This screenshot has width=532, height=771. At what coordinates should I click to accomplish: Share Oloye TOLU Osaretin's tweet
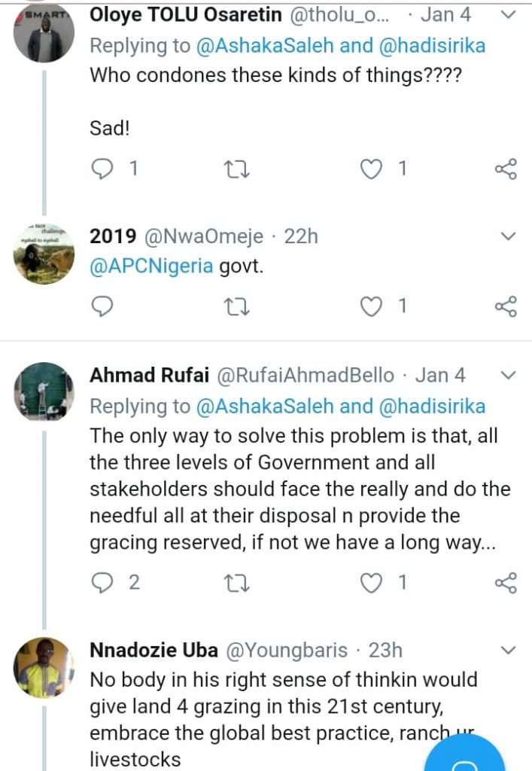pyautogui.click(x=506, y=169)
